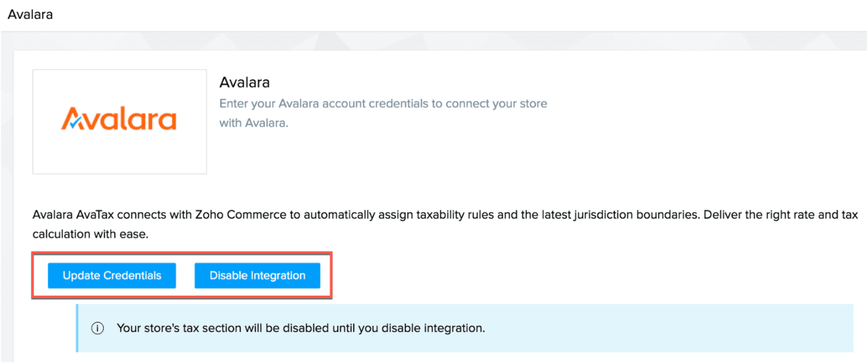Click the 'with Avalara.' description line
Screen dimensions: 868x363
pos(254,123)
